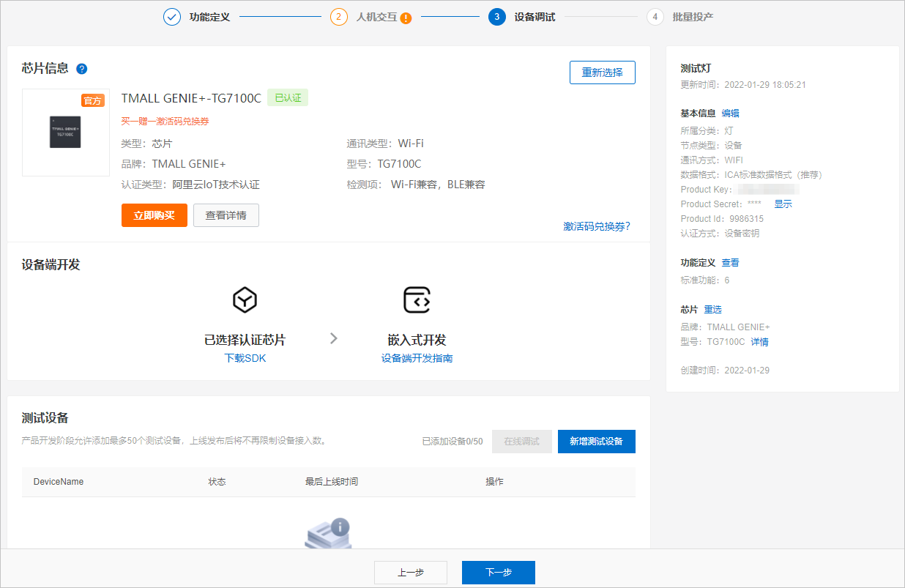Click 新增测试设备 button
905x588 pixels.
[597, 442]
